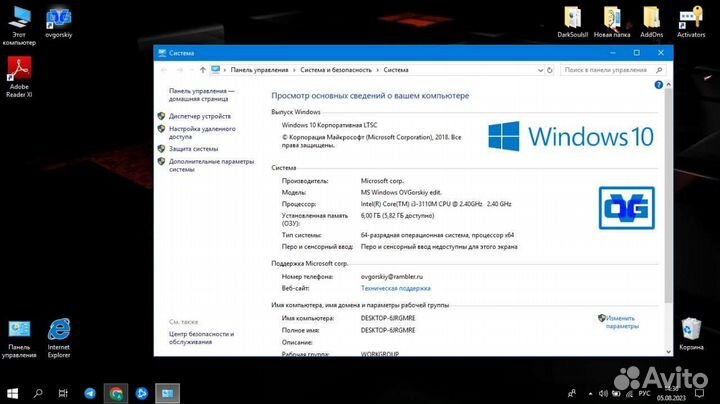
Task: Open the Панель управления desktop icon
Action: point(19,339)
